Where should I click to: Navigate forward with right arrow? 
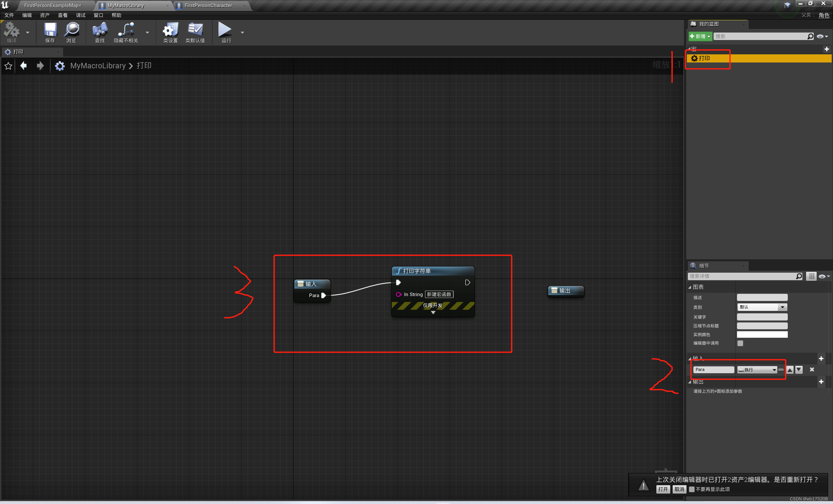[40, 66]
